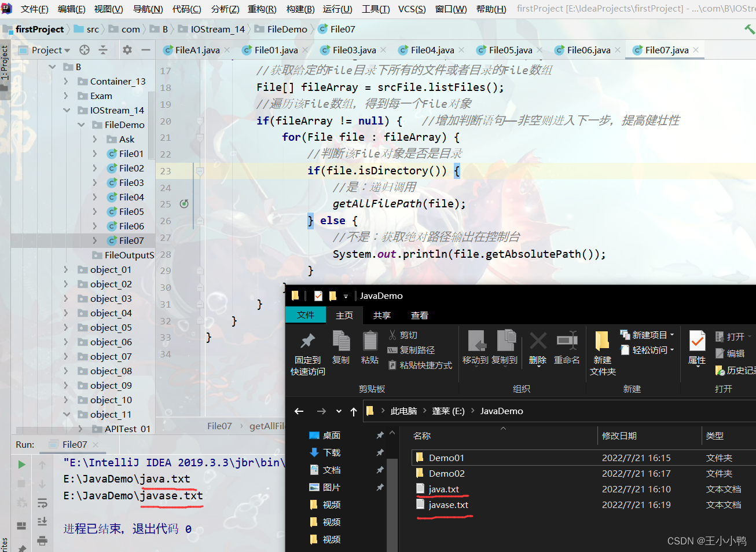This screenshot has width=756, height=552.
Task: Click Restore layout icon in Run panel
Action: 21,525
